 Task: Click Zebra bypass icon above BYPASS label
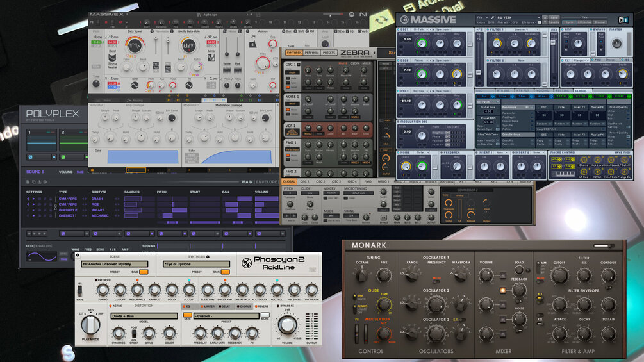[x=383, y=218]
